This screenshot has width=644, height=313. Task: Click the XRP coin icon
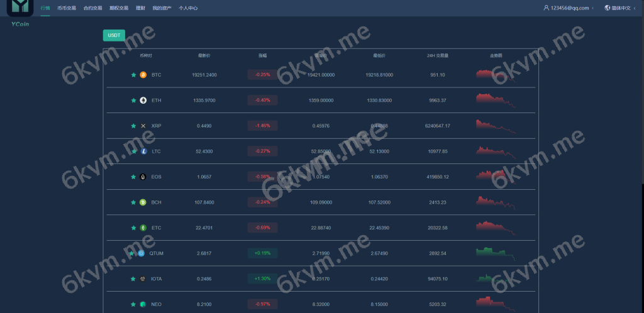tap(143, 126)
